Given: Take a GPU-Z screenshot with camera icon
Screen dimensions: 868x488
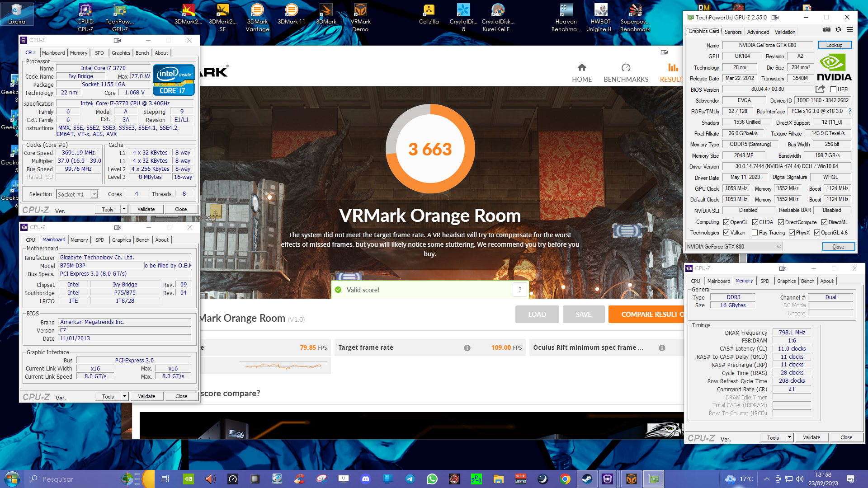Looking at the screenshot, I should pos(826,30).
